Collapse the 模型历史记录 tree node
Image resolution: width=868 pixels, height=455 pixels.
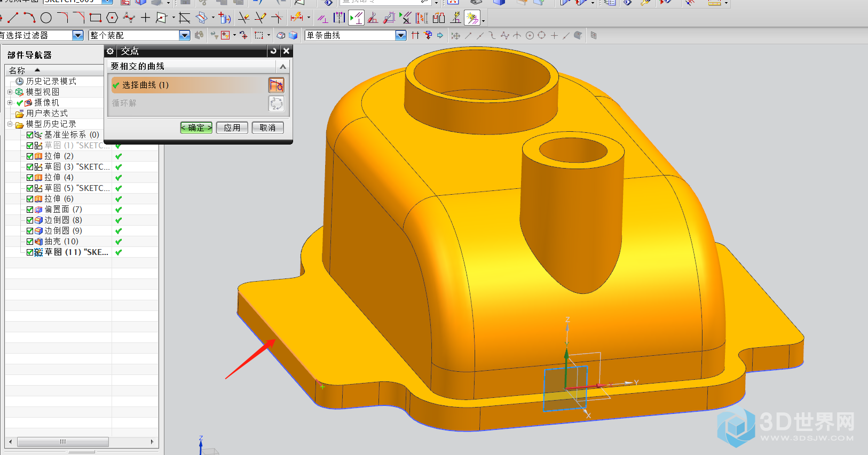point(10,124)
